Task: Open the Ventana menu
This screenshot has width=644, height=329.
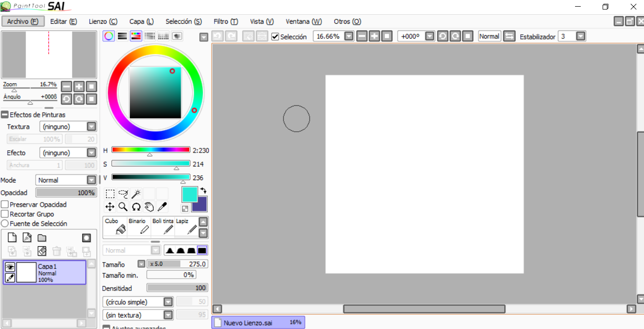Action: coord(303,21)
